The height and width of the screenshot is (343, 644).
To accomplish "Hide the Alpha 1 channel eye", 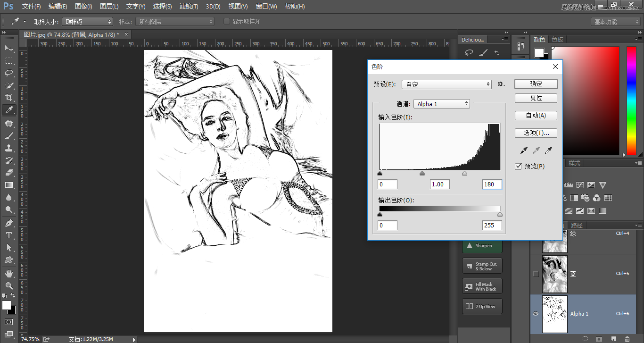I will [536, 314].
